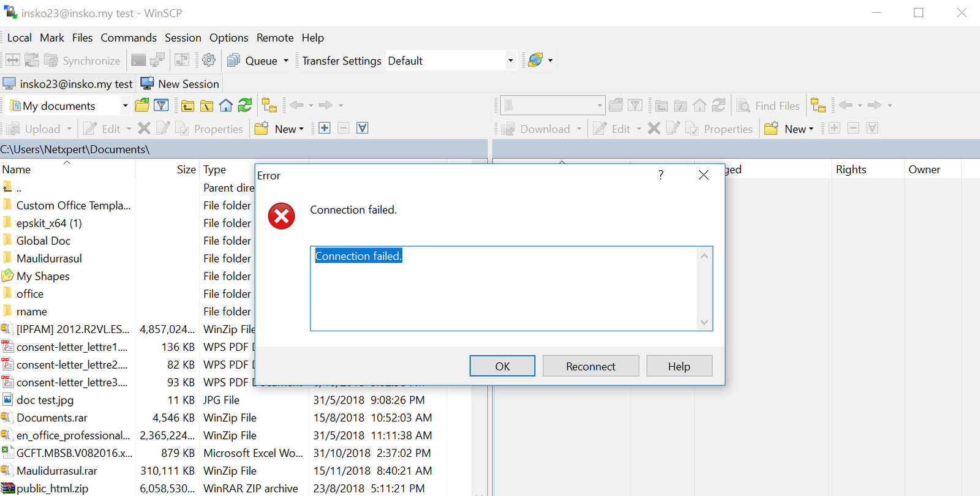Refresh the local panel with green arrows
The width and height of the screenshot is (980, 496).
pyautogui.click(x=245, y=105)
